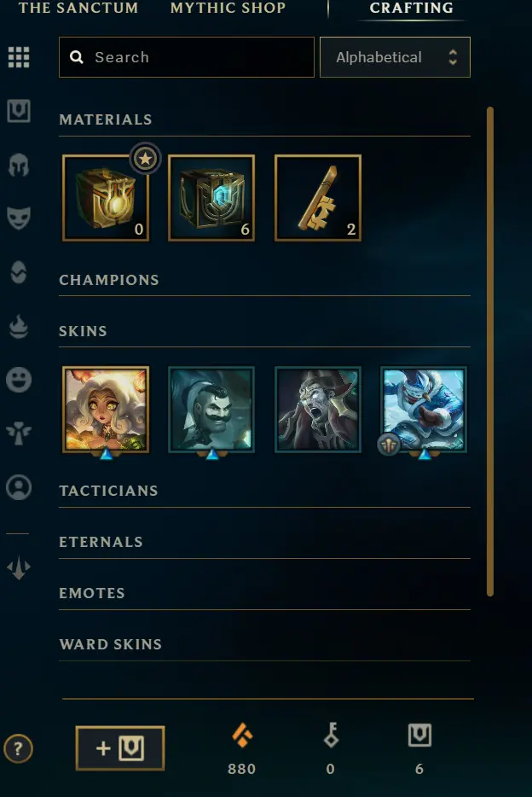Filter by ward skins icon in sidebar

point(19,433)
